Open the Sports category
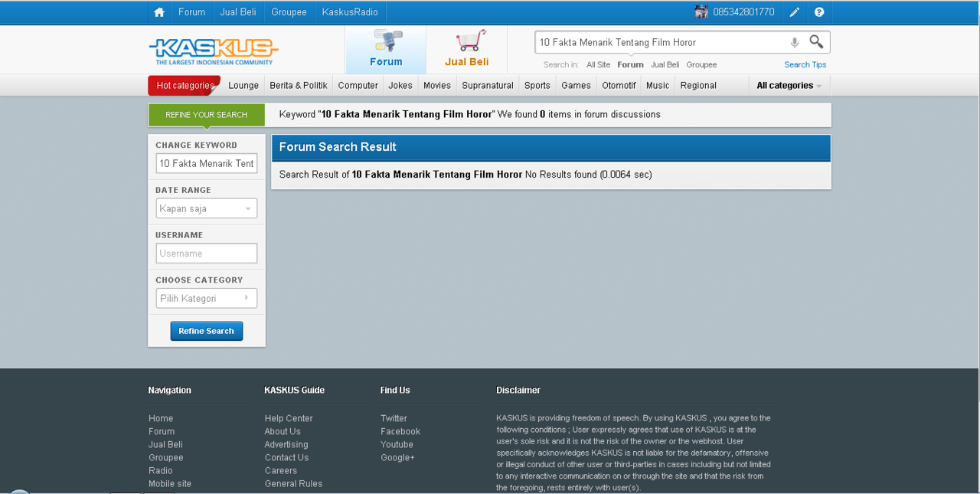980x494 pixels. [537, 86]
